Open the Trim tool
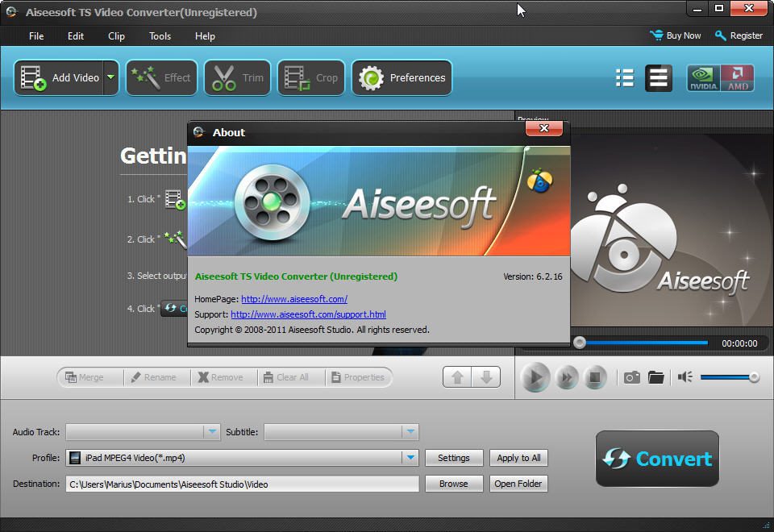774x532 pixels. pyautogui.click(x=237, y=77)
